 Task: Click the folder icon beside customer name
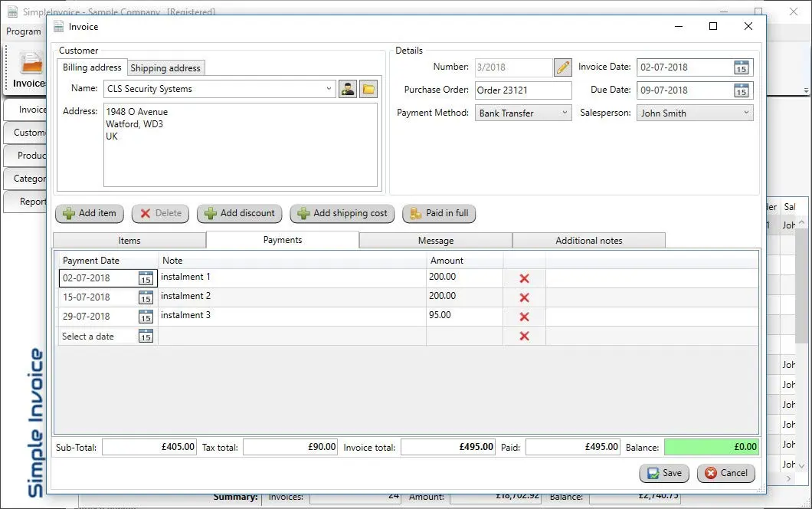click(x=368, y=89)
